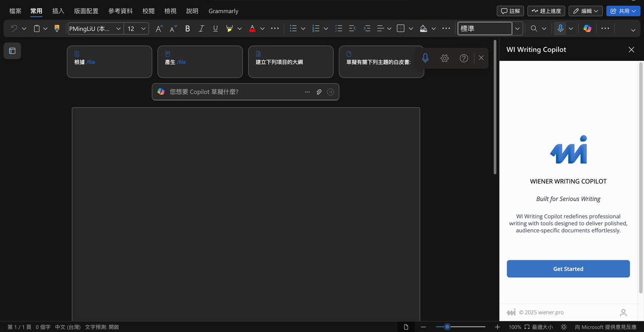The height and width of the screenshot is (332, 644).
Task: Open the ribbon overflow menu after the Copilot icon
Action: (x=605, y=29)
